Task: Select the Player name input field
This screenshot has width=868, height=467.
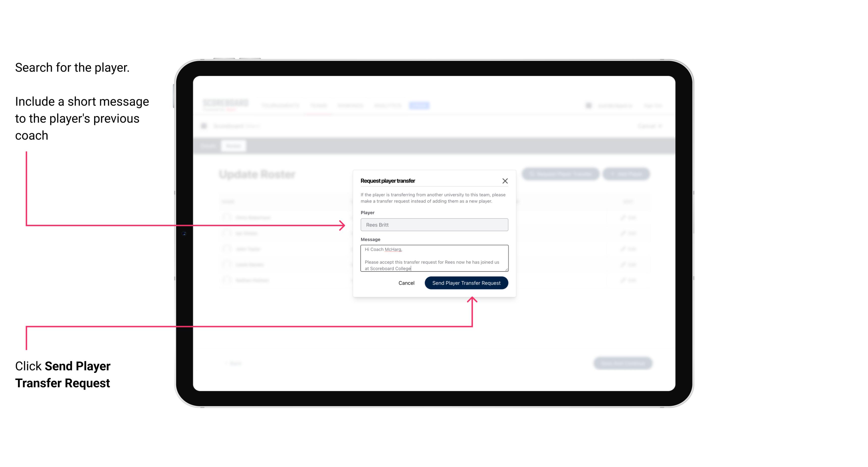Action: [434, 225]
